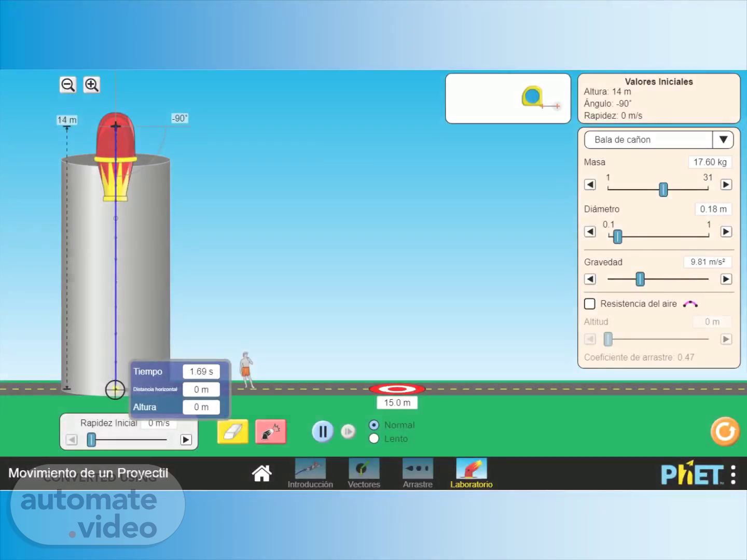Fire the cannon with the red launch button

(270, 431)
